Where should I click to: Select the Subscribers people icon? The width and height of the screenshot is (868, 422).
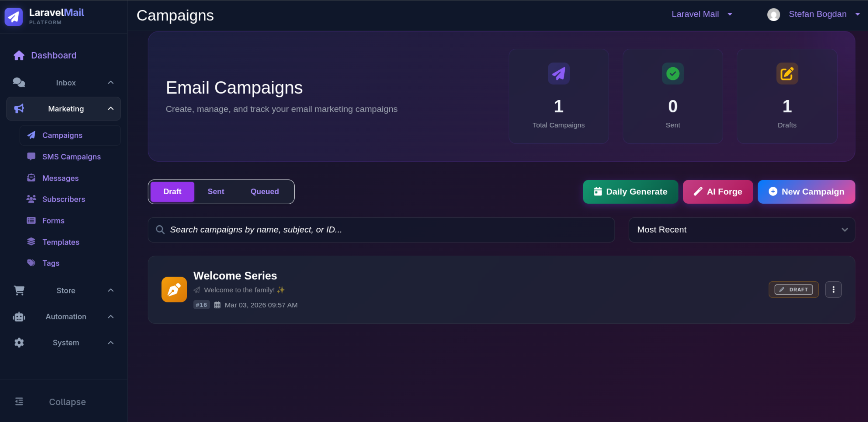point(31,199)
